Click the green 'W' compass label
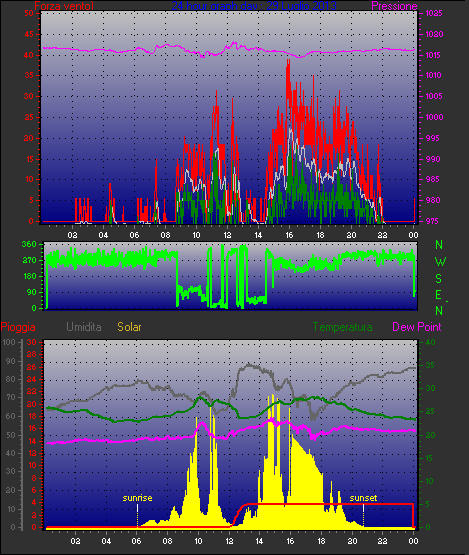 coord(440,262)
